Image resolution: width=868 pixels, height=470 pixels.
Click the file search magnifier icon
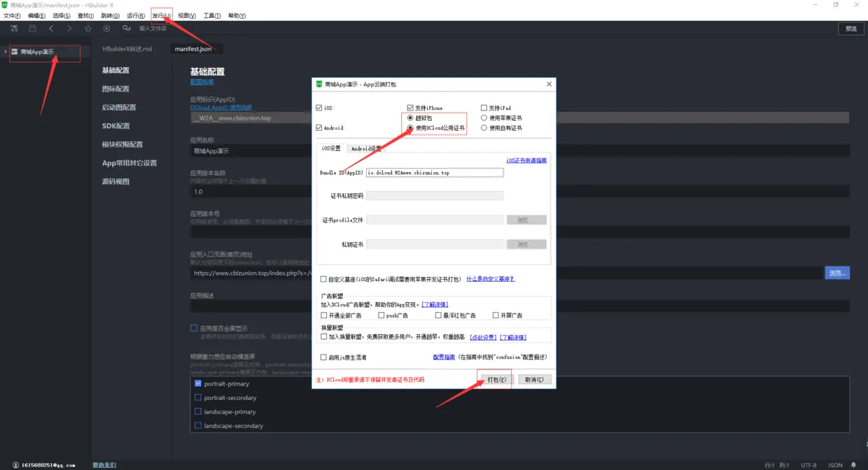click(x=126, y=28)
